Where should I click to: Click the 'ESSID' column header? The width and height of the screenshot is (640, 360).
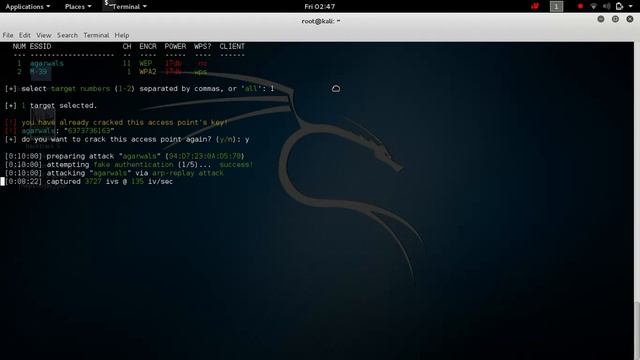pyautogui.click(x=40, y=47)
